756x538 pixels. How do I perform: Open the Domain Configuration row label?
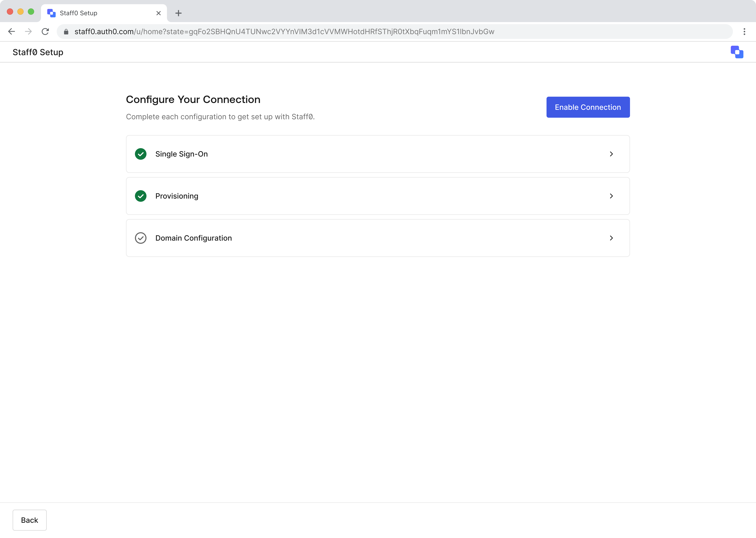point(194,238)
